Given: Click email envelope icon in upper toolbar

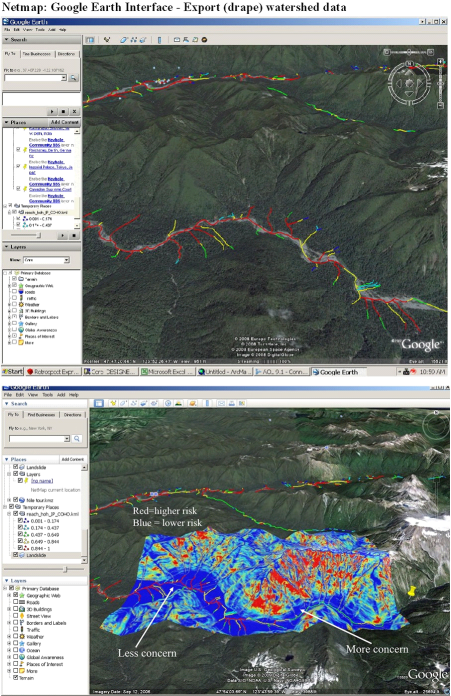Looking at the screenshot, I should 177,40.
